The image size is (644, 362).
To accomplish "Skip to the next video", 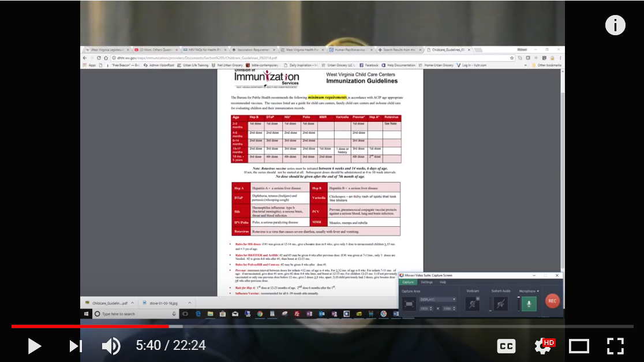I will coord(76,346).
